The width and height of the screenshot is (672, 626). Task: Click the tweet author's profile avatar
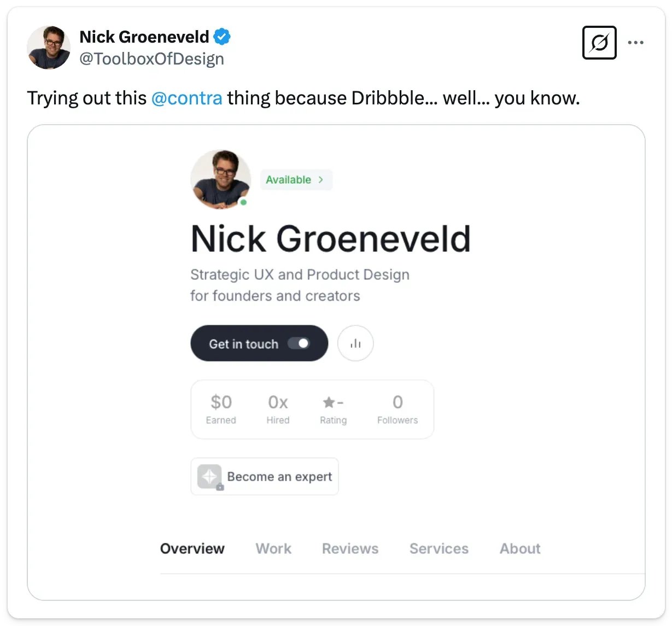(49, 48)
